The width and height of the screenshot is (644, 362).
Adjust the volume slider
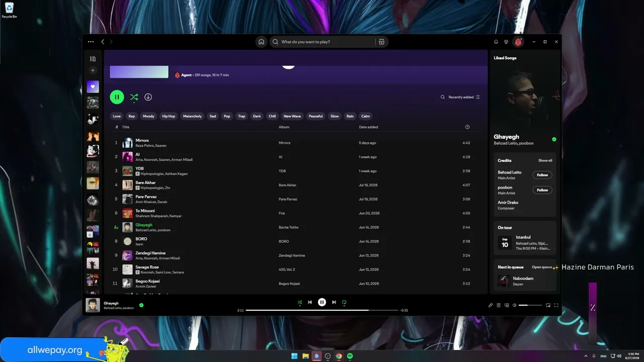530,305
